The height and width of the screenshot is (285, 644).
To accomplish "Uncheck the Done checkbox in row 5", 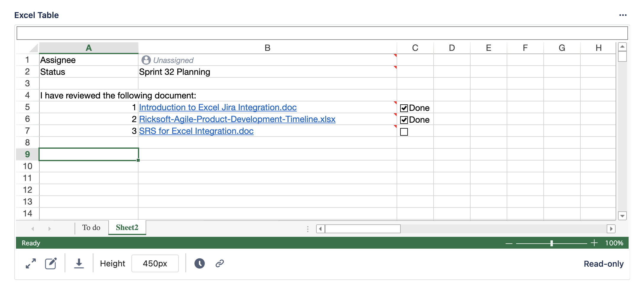I will coord(404,108).
